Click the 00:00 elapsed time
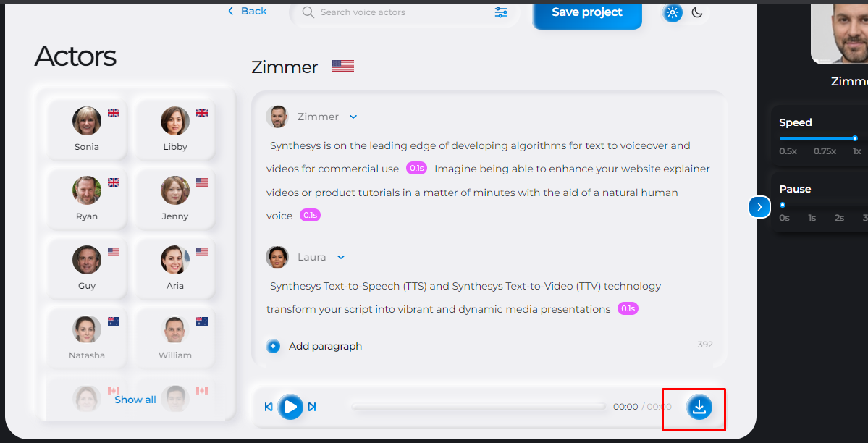This screenshot has height=443, width=868. tap(625, 407)
